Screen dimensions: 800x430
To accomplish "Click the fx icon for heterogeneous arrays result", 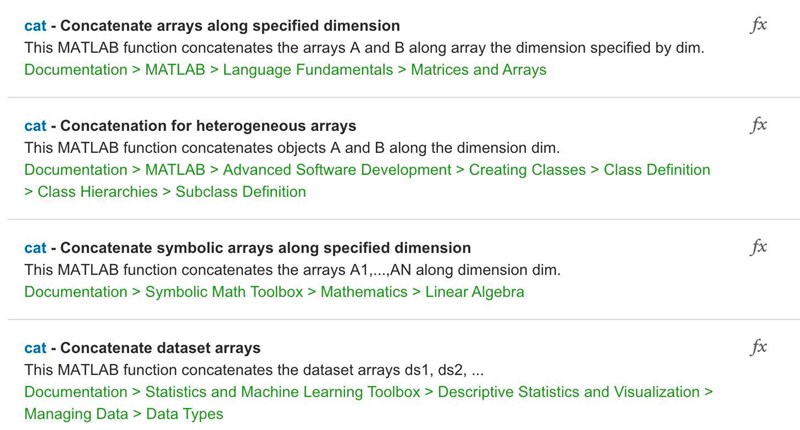I will click(758, 125).
